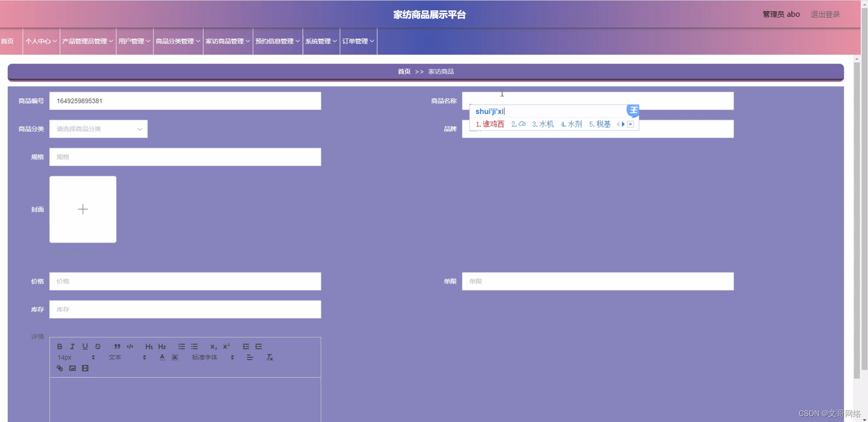This screenshot has width=868, height=422.
Task: Open the font color picker
Action: (161, 357)
